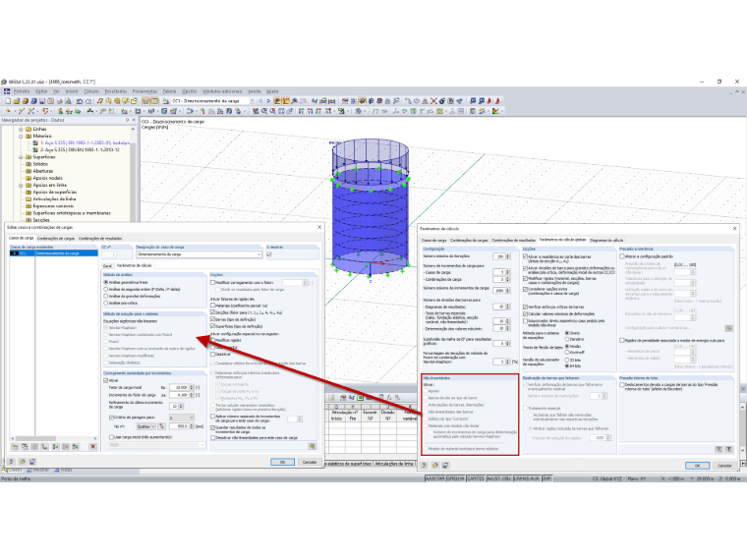Toggle Alterar a configuração padrão checkbox
This screenshot has width=747, height=560.
tap(622, 256)
